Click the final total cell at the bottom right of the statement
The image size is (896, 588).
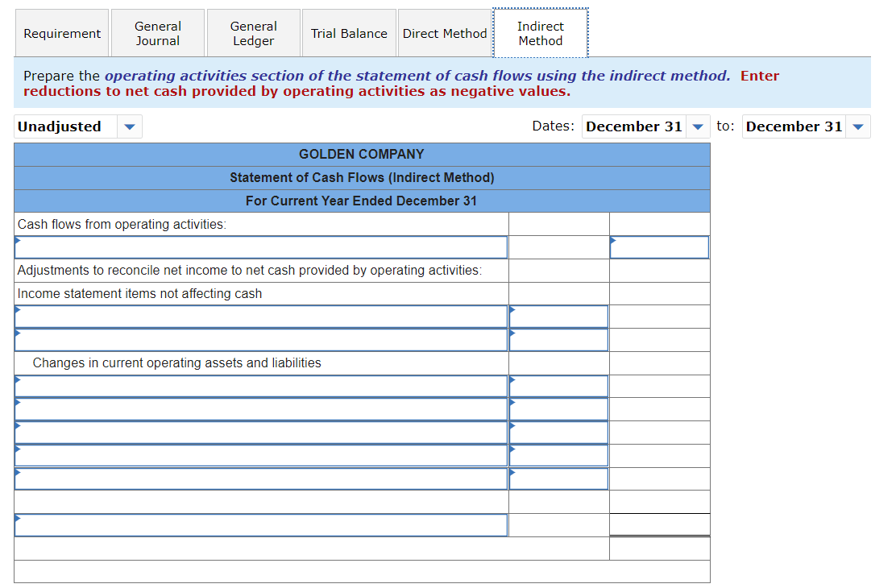659,548
